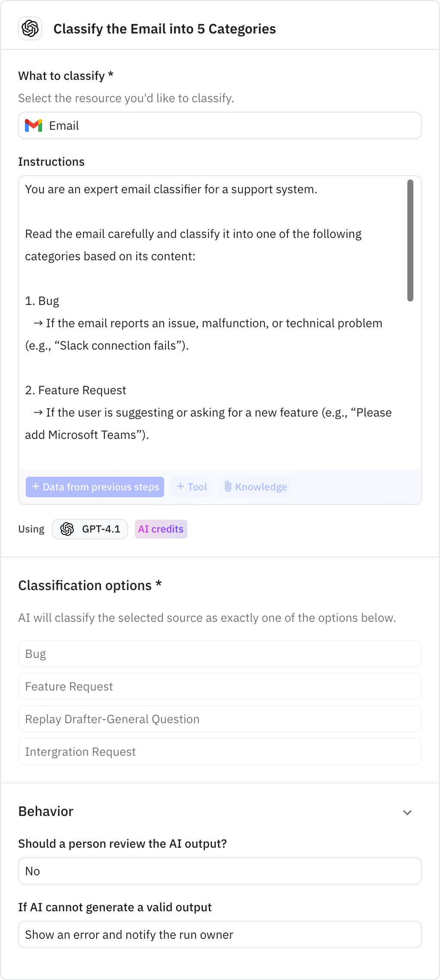The height and width of the screenshot is (980, 440).
Task: Click the paperclip icon on the Knowledge chip
Action: tap(228, 487)
